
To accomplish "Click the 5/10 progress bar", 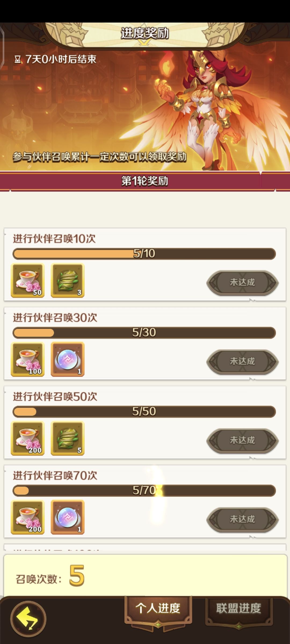I will coord(144,254).
